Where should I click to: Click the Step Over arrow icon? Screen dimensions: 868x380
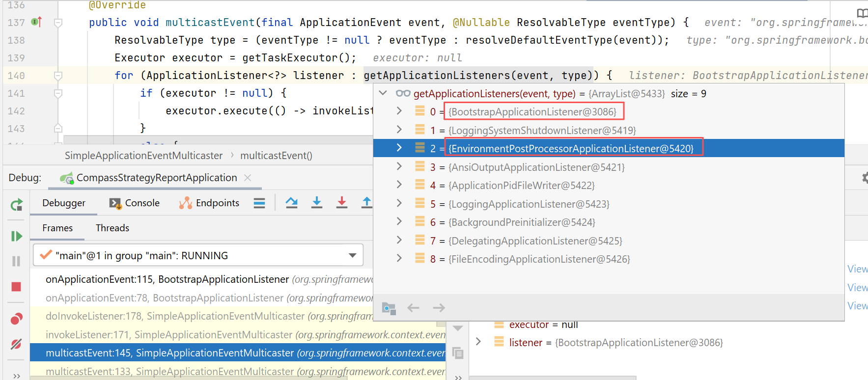point(292,202)
